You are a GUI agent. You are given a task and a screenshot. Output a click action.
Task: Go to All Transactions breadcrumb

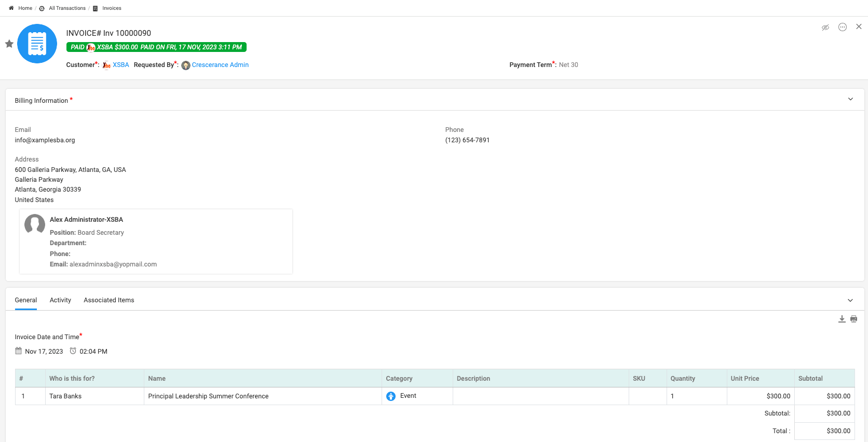click(x=67, y=8)
